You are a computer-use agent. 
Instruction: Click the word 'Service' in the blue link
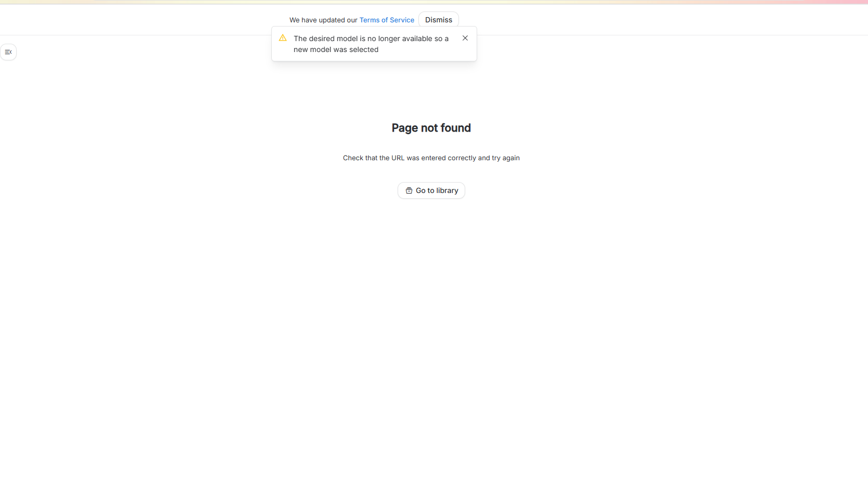[402, 20]
